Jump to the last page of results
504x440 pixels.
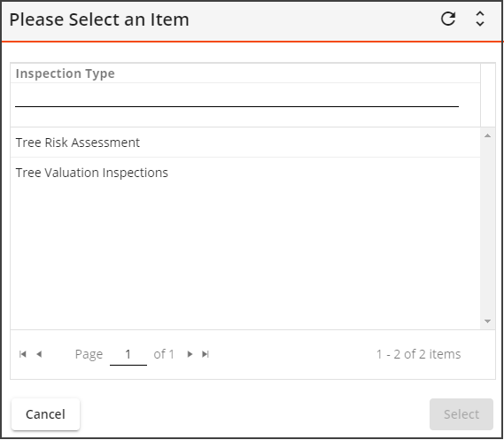click(205, 354)
